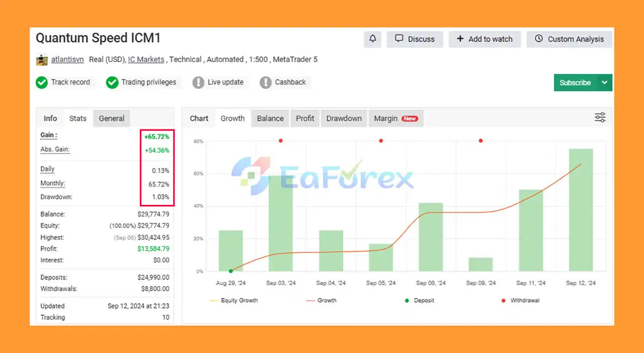Click the Track record green checkmark icon
This screenshot has height=353, width=644.
point(42,82)
